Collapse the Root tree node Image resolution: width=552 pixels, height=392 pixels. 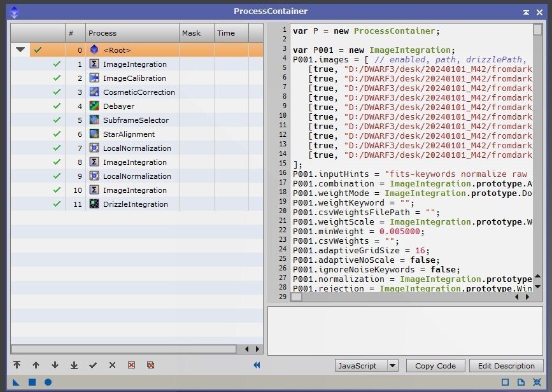point(20,50)
